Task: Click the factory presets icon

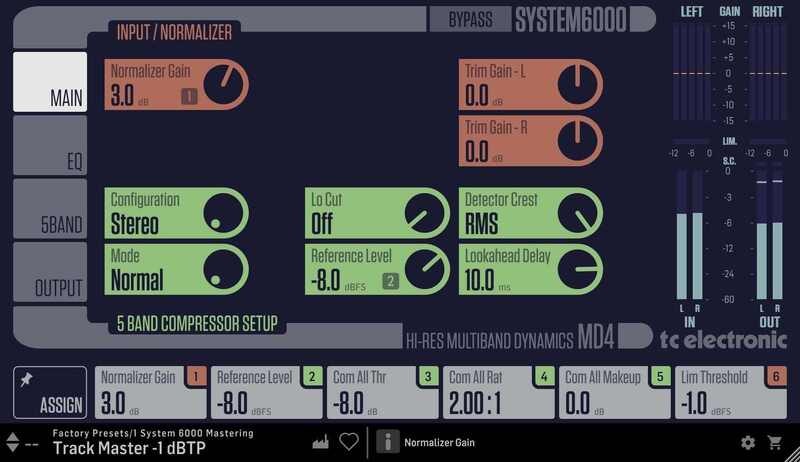Action: pyautogui.click(x=321, y=441)
